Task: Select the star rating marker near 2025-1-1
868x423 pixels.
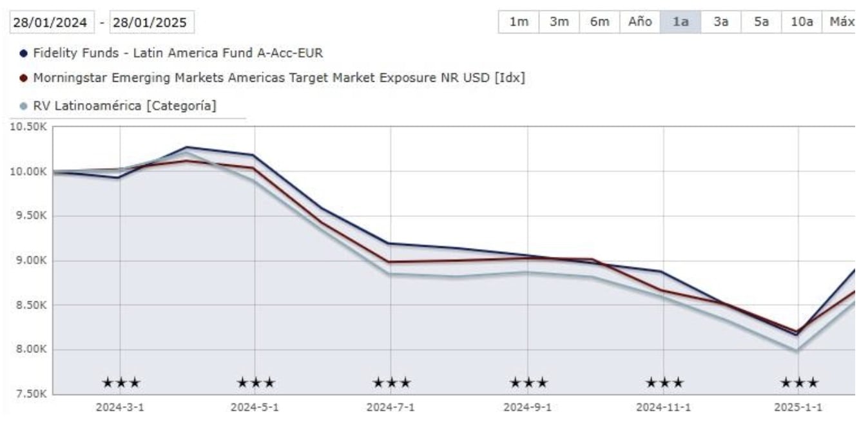Action: coord(800,382)
